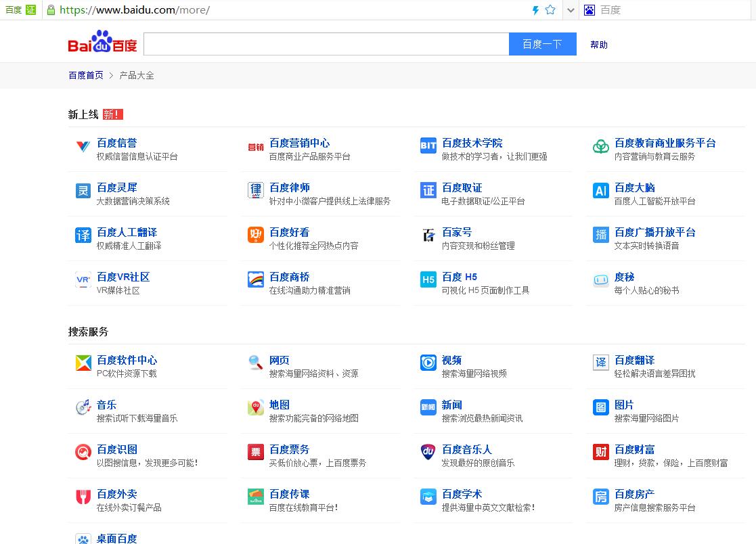Viewport: 756px width, 544px height.
Task: Click the 视频 play icon
Action: [x=428, y=363]
